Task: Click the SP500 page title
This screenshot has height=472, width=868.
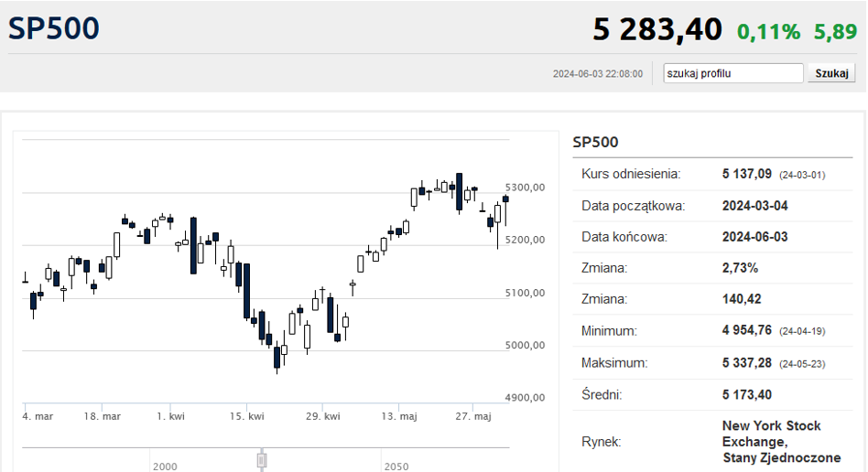Action: point(54,28)
